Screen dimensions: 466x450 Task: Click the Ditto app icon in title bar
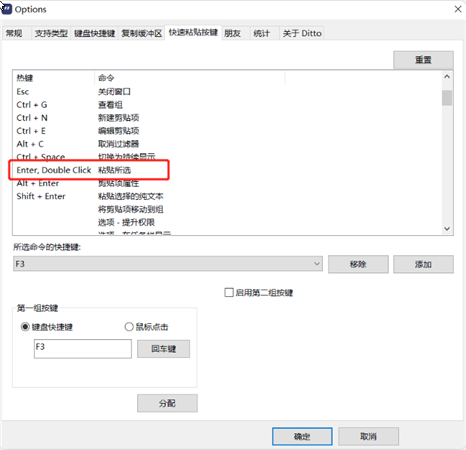(6, 9)
